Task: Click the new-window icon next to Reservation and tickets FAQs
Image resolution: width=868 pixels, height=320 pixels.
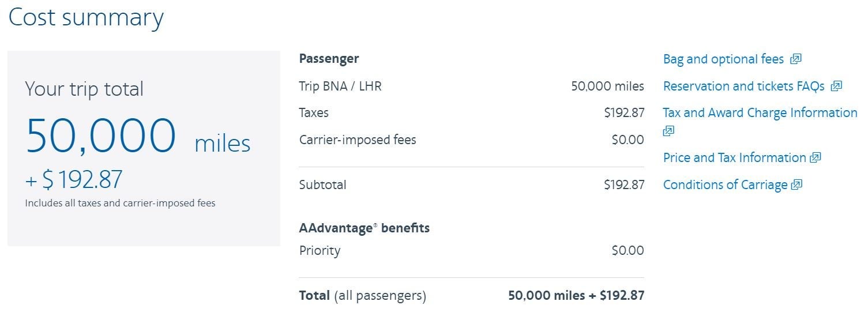Action: (x=836, y=86)
